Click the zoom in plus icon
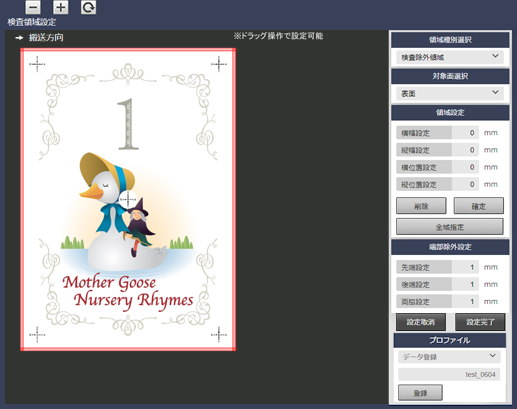 61,7
